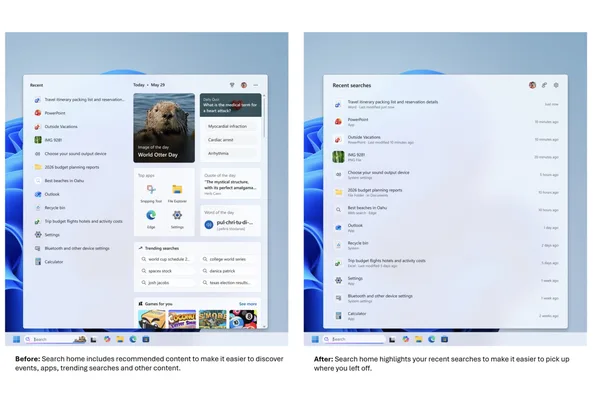This screenshot has width=600, height=400.
Task: Click See more in Games for you
Action: [x=248, y=304]
